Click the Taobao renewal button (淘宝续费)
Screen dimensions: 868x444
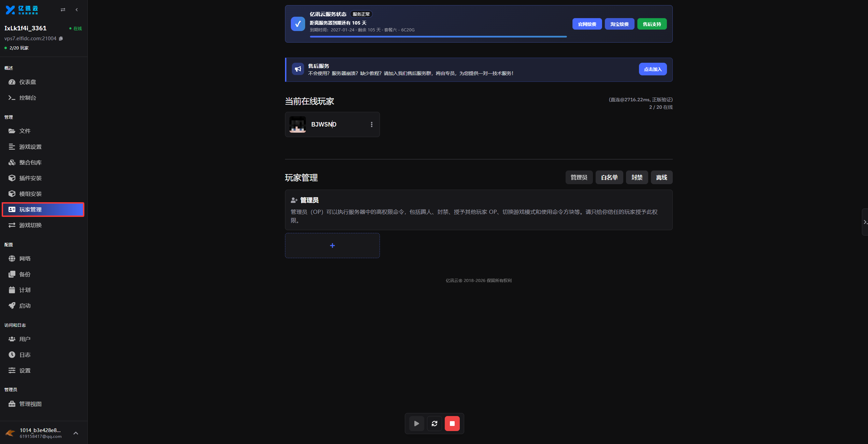(620, 24)
